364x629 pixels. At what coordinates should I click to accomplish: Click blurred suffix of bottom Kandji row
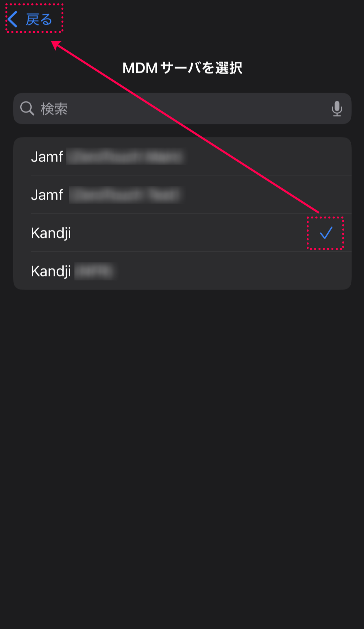tap(95, 271)
